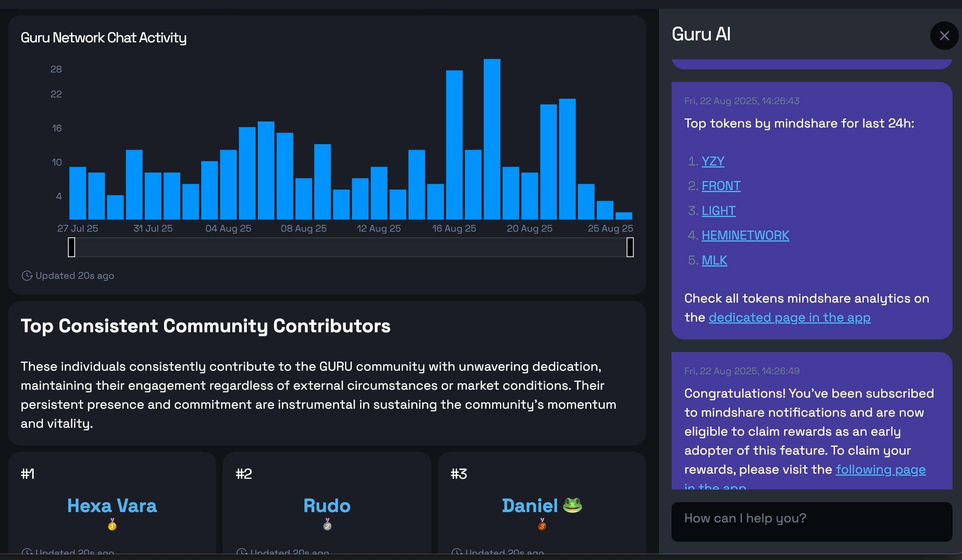Viewport: 962px width, 560px height.
Task: Open the following page rewards link
Action: (880, 469)
